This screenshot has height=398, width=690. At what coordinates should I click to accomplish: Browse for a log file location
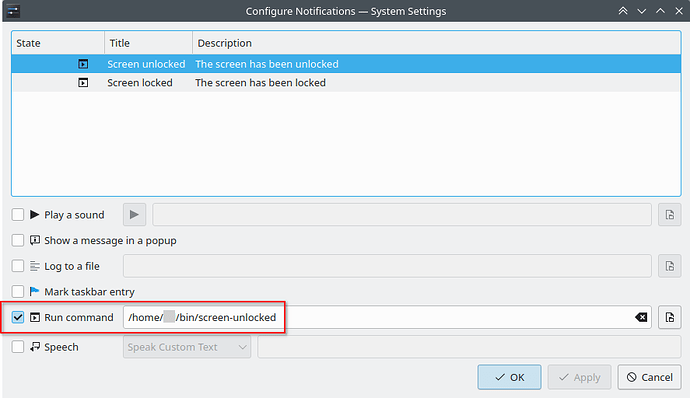click(669, 266)
